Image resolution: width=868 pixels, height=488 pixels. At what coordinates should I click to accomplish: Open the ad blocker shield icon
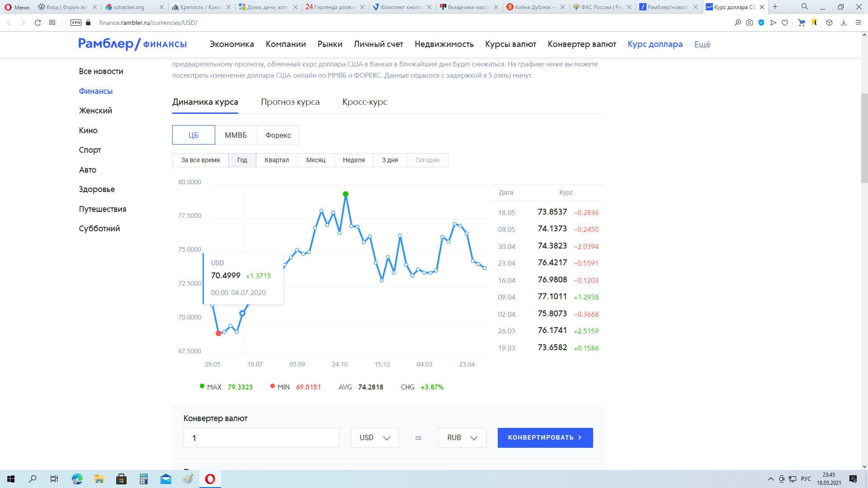(761, 23)
